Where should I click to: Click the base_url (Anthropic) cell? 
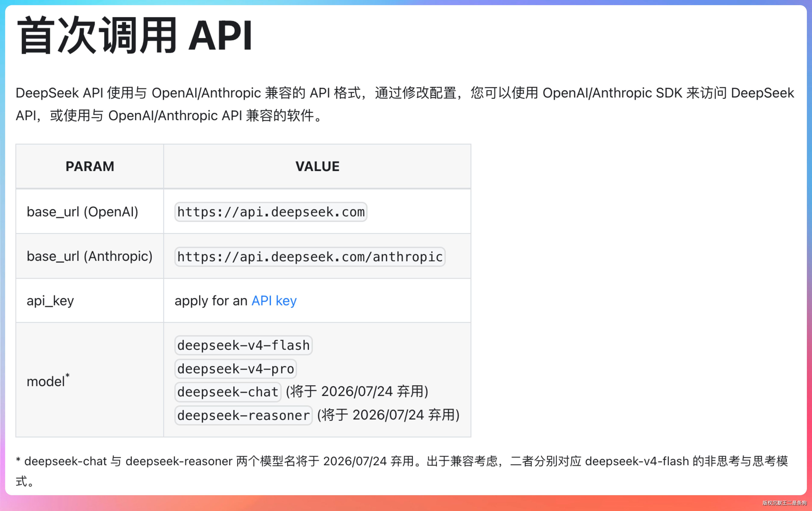tap(89, 256)
